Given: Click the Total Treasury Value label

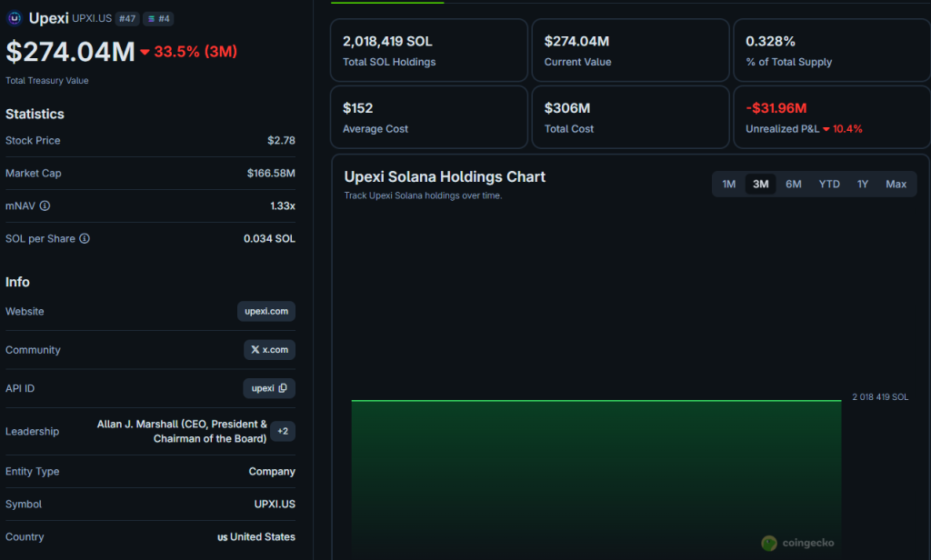Looking at the screenshot, I should pos(47,81).
